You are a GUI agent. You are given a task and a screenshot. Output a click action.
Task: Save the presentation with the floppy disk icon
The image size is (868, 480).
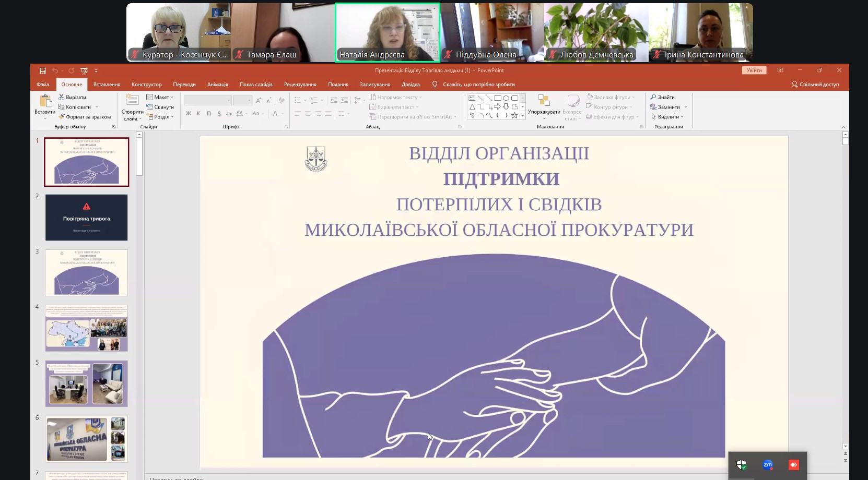42,70
